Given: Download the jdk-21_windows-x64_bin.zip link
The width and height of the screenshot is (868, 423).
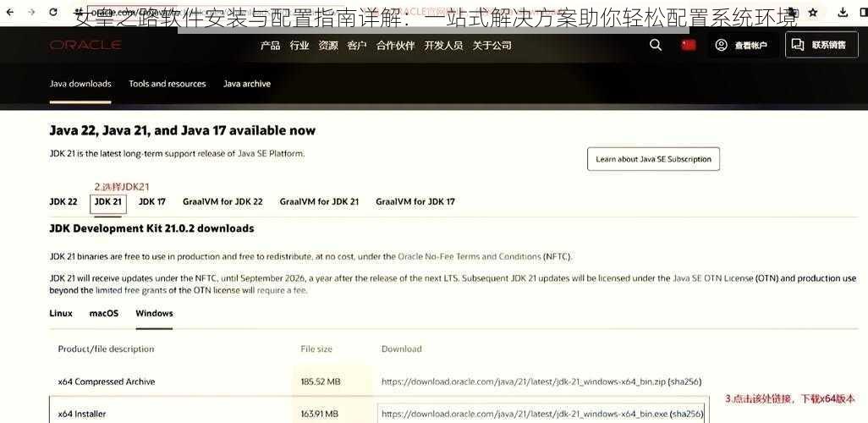Looking at the screenshot, I should [x=524, y=382].
